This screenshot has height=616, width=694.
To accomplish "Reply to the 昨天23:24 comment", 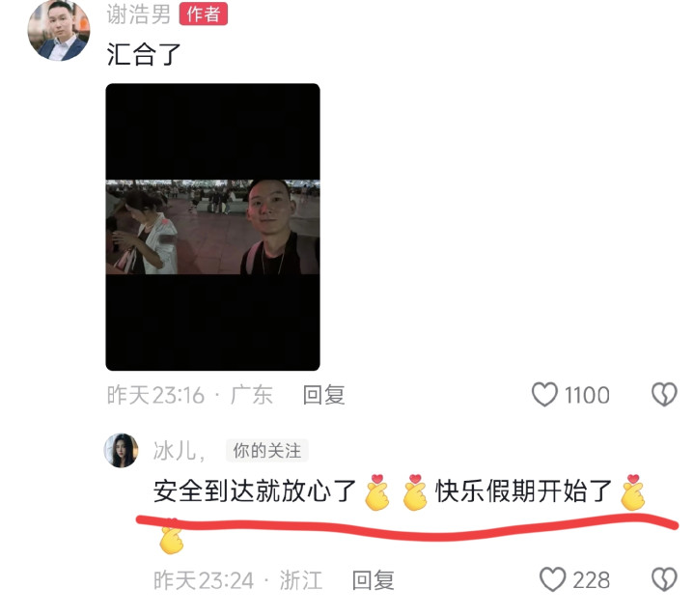I will [373, 579].
